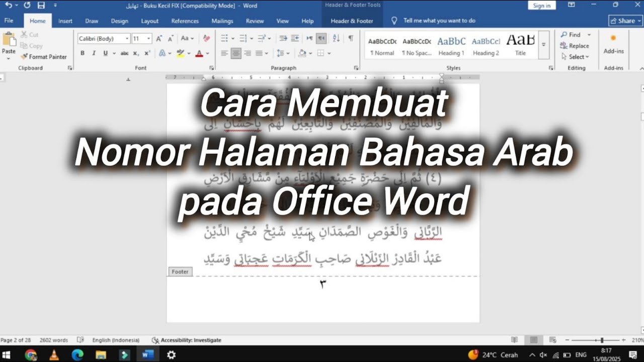Viewport: 644px width, 362px height.
Task: Toggle italic formatting
Action: [x=94, y=53]
